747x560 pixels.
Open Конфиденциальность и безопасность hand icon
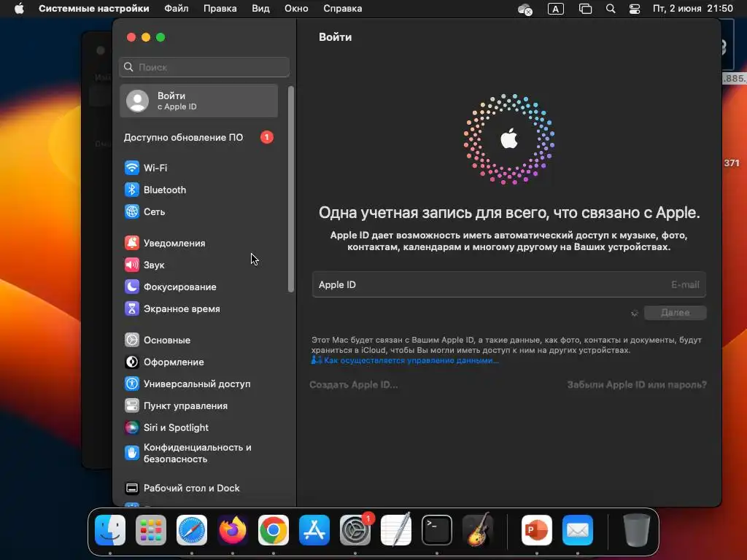click(x=132, y=453)
